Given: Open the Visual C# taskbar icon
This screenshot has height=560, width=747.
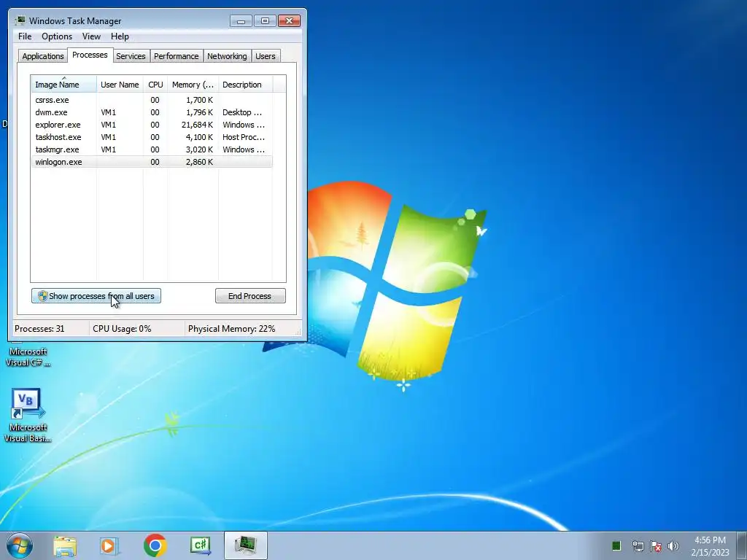Looking at the screenshot, I should (x=201, y=545).
